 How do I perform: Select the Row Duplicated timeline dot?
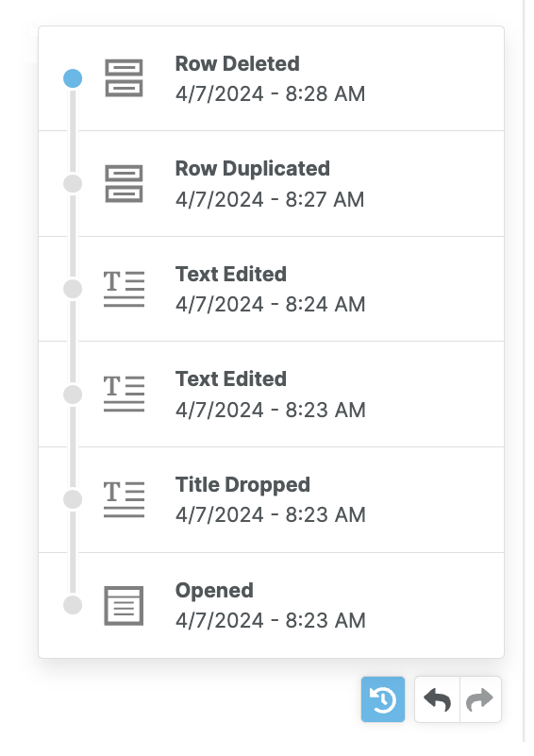pos(73,184)
